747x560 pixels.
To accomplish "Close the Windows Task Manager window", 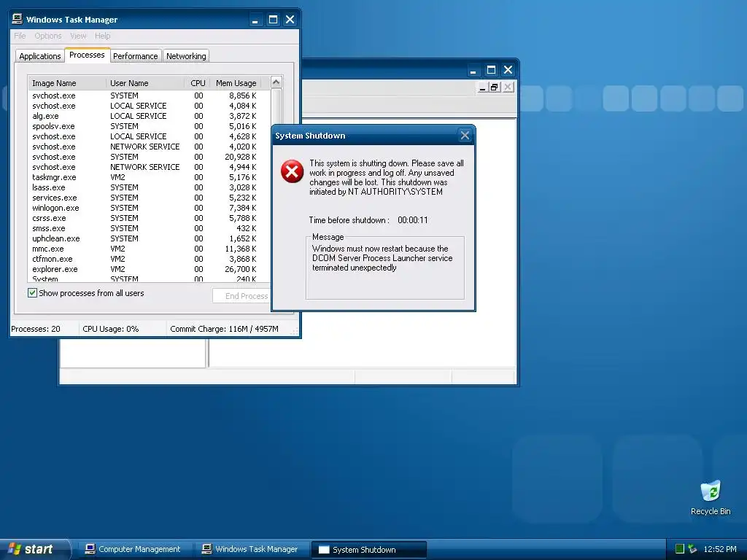I will pyautogui.click(x=290, y=20).
